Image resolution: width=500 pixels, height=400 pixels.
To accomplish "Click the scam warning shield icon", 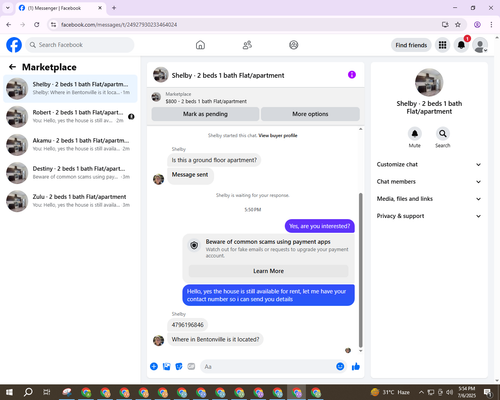I will [194, 245].
